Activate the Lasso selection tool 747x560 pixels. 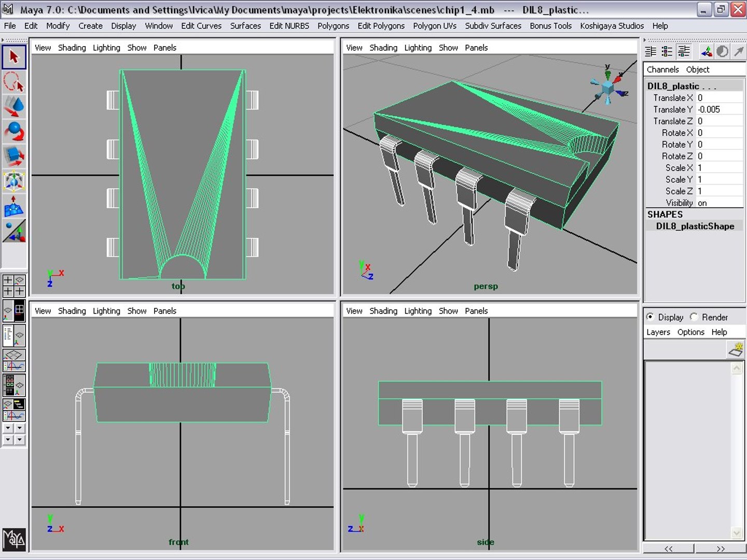[x=14, y=81]
